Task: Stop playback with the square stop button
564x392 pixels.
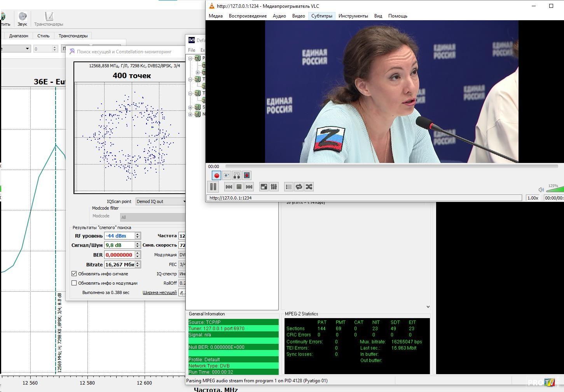Action: tap(239, 187)
